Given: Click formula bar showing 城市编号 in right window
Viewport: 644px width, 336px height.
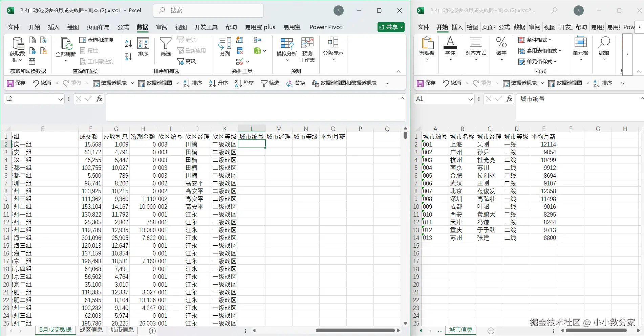Looking at the screenshot, I should pos(580,107).
